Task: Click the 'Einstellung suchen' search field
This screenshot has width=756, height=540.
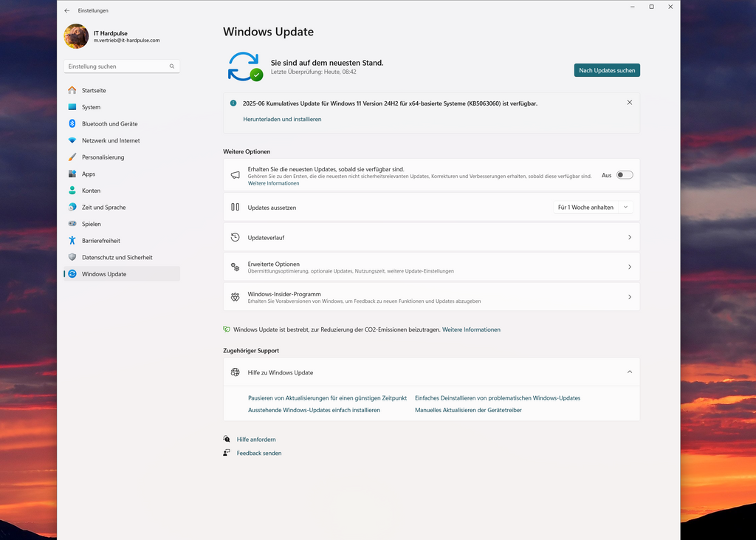Action: pyautogui.click(x=117, y=66)
